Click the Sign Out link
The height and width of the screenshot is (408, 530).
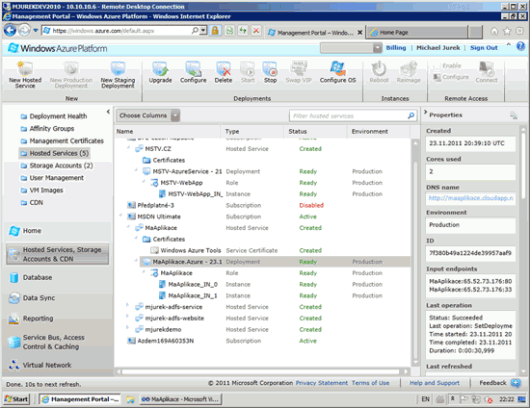click(x=484, y=48)
